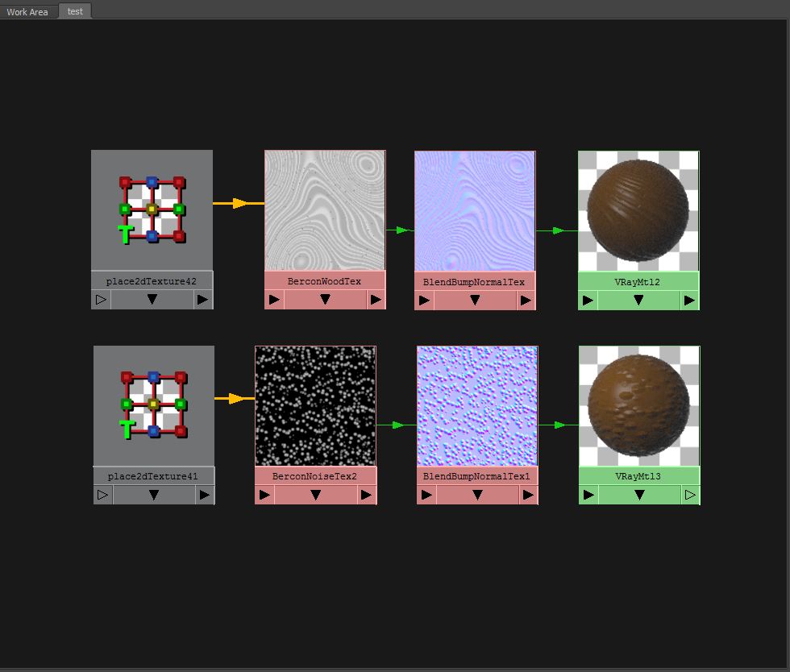Screen dimensions: 790x672
Task: Select the BerconWoodTex wood pattern swatch
Action: pos(325,210)
